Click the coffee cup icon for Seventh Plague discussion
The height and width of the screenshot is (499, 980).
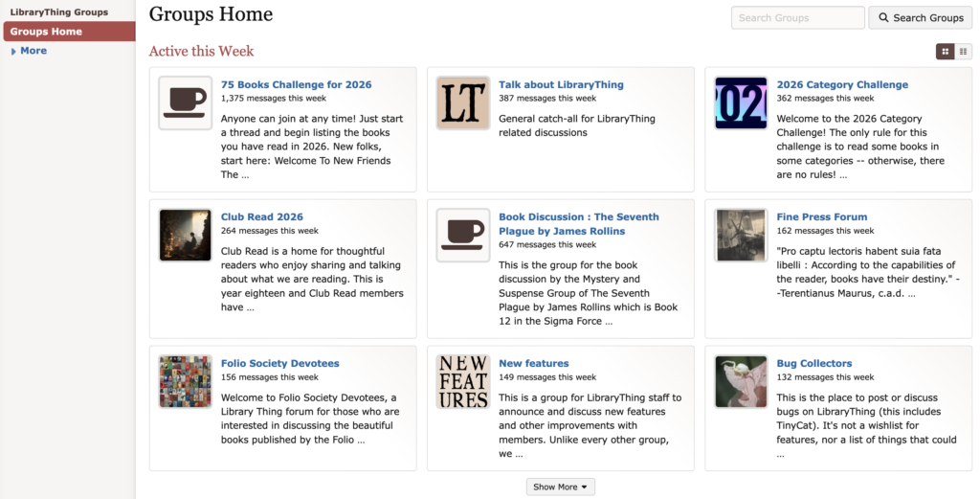point(463,235)
